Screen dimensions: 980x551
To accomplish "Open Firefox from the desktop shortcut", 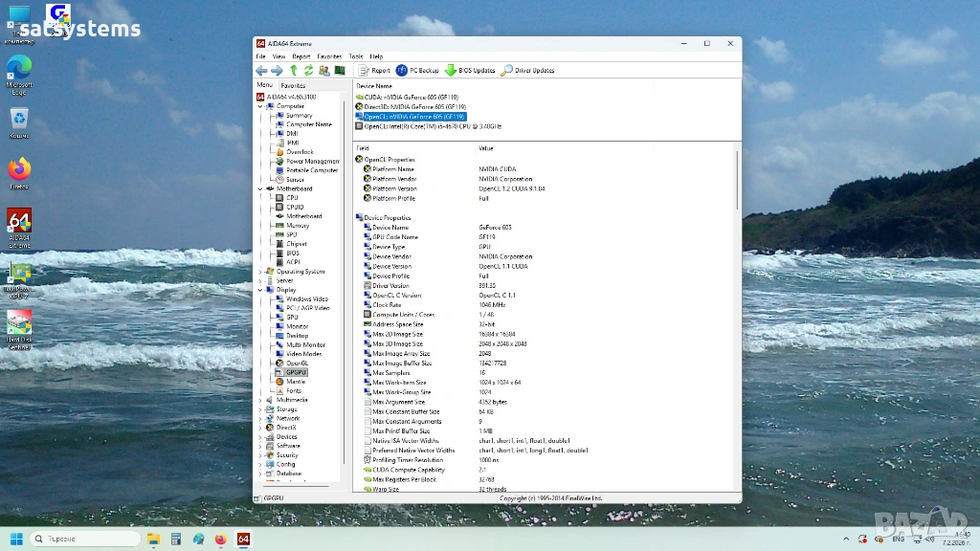I will [x=19, y=170].
